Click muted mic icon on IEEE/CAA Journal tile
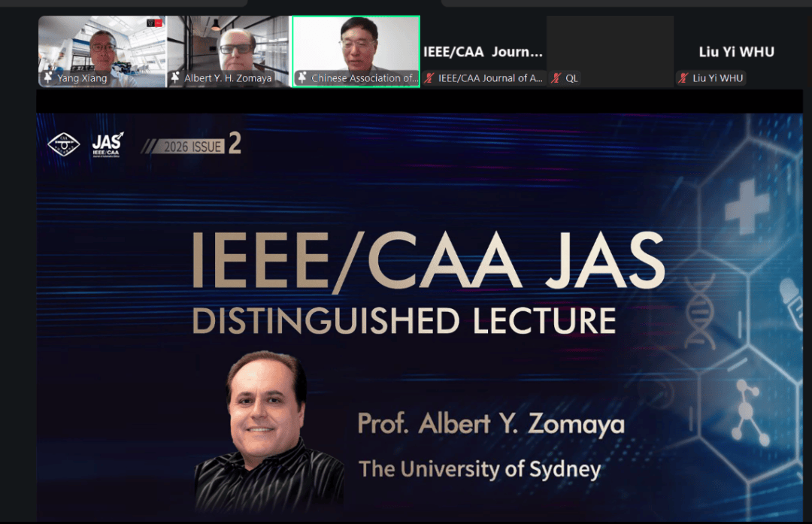Viewport: 812px width, 524px height. click(429, 78)
